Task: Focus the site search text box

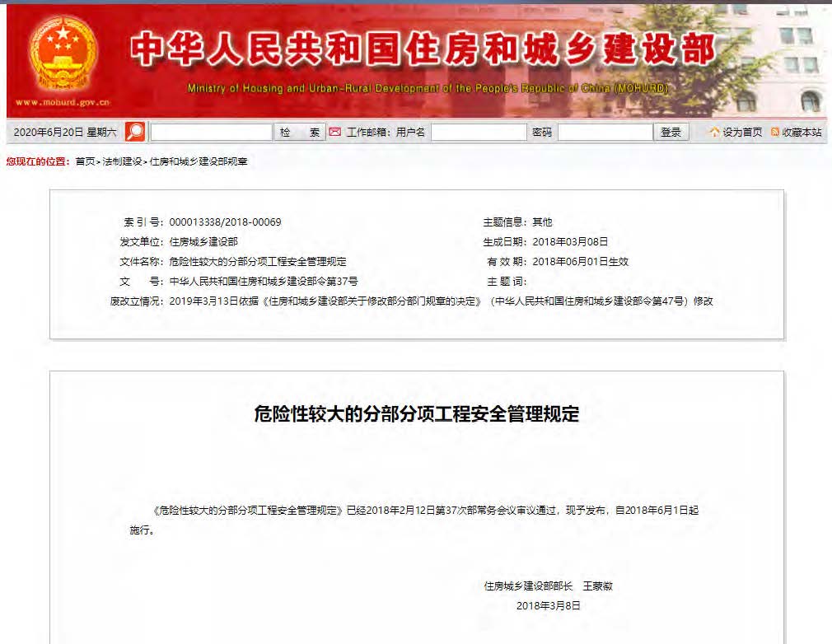Action: 211,132
